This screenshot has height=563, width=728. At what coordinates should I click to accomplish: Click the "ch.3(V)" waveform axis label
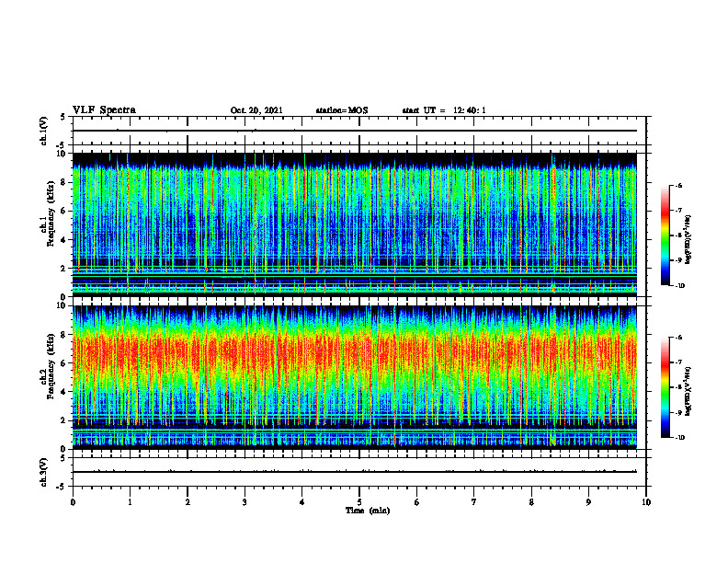pyautogui.click(x=43, y=472)
